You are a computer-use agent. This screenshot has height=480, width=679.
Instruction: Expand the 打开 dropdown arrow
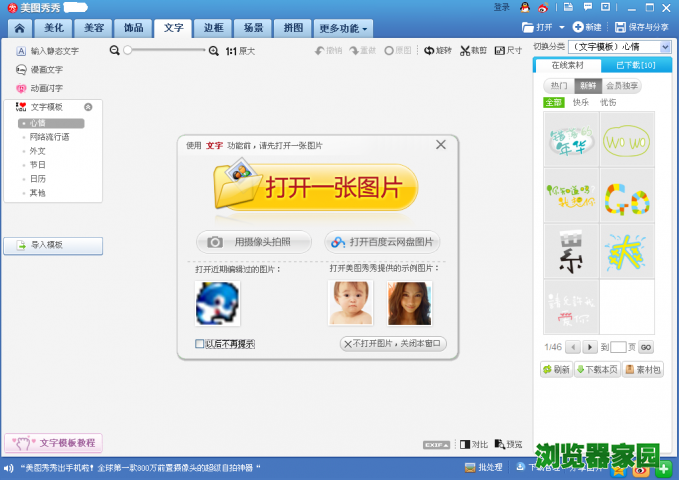coord(562,27)
